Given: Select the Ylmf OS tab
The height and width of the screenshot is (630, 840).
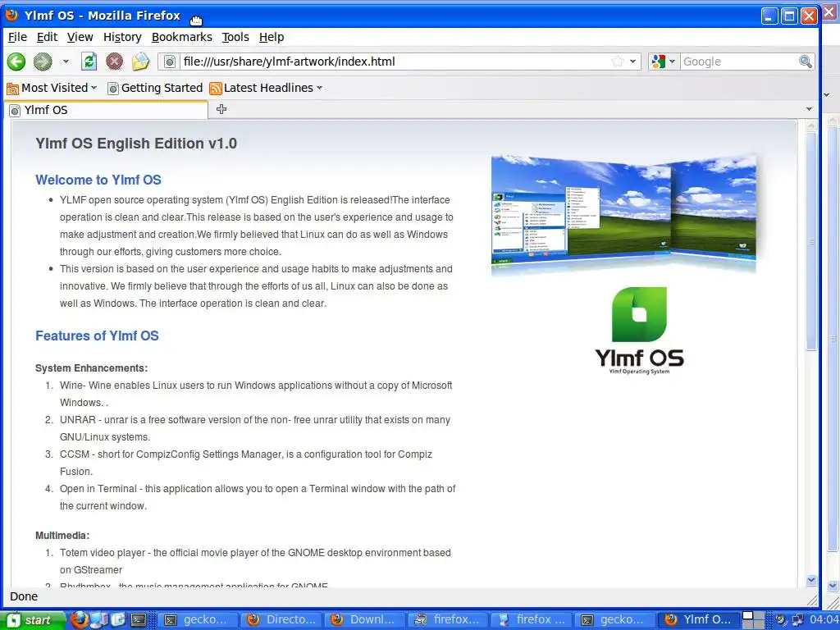Looking at the screenshot, I should (x=106, y=110).
